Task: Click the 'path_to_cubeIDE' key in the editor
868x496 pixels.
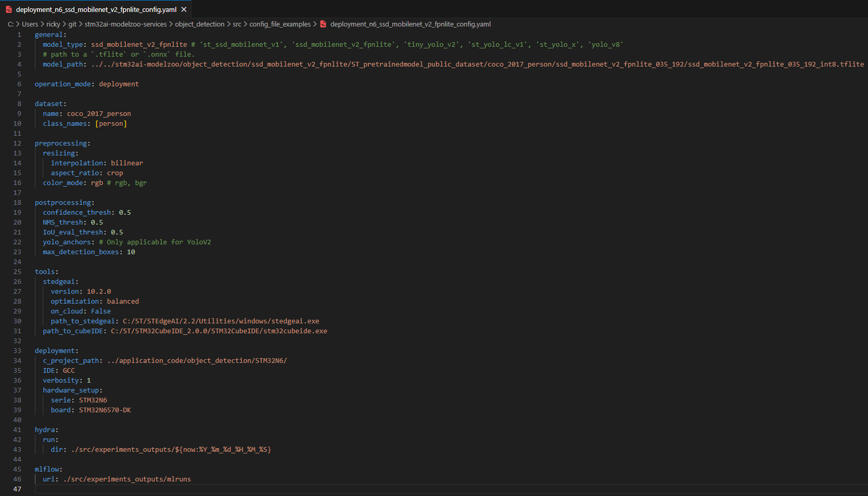Action: coord(73,331)
